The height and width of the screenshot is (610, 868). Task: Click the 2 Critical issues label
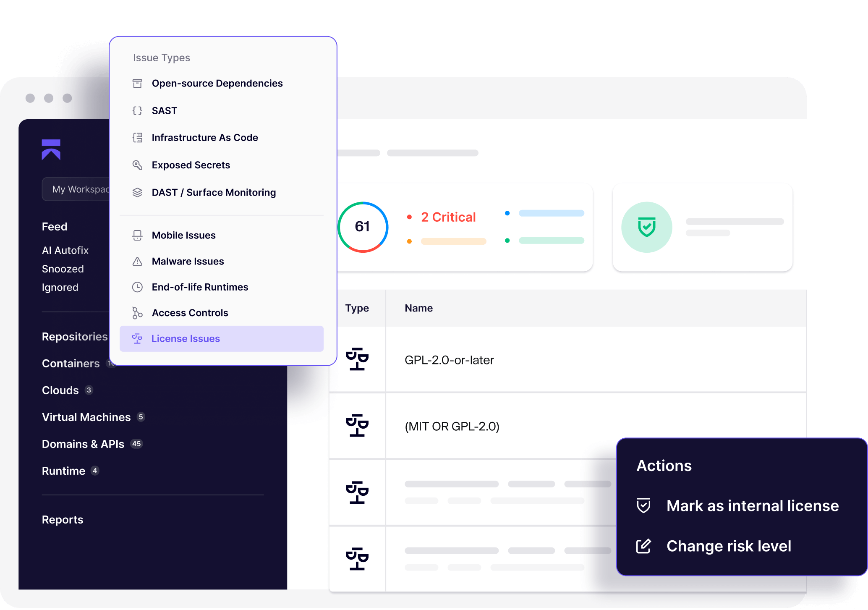448,217
